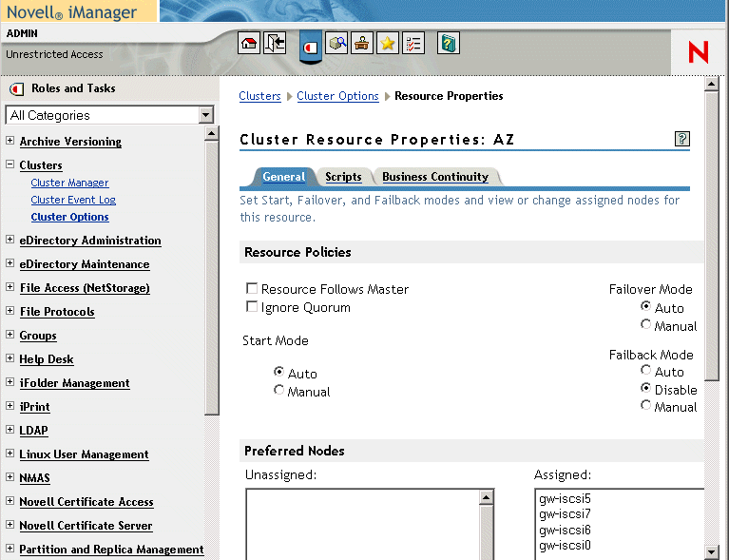Open the Favorites star icon
The image size is (729, 560).
pyautogui.click(x=388, y=43)
